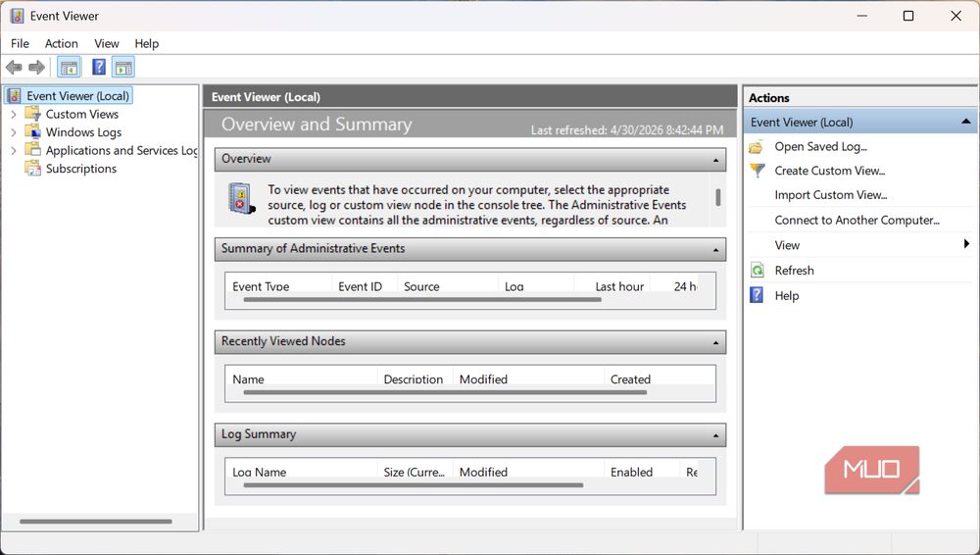The image size is (980, 555).
Task: Click the Help question-mark toolbar icon
Action: (99, 67)
